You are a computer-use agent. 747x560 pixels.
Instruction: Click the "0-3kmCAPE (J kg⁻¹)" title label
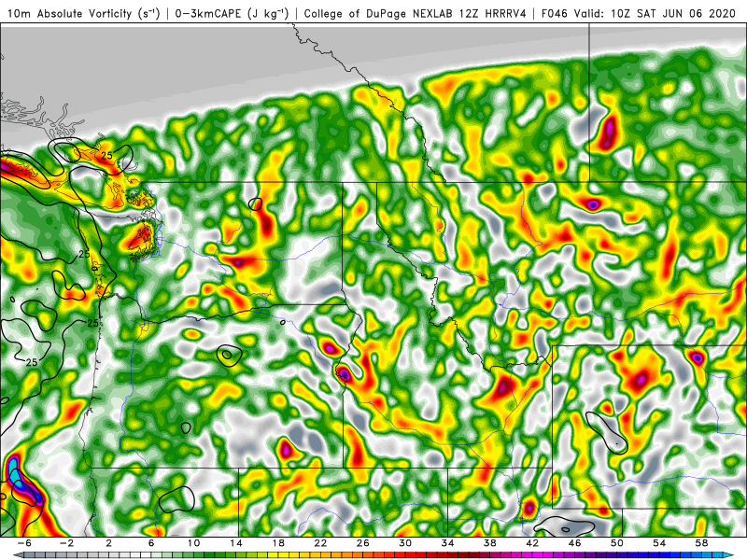coord(232,14)
